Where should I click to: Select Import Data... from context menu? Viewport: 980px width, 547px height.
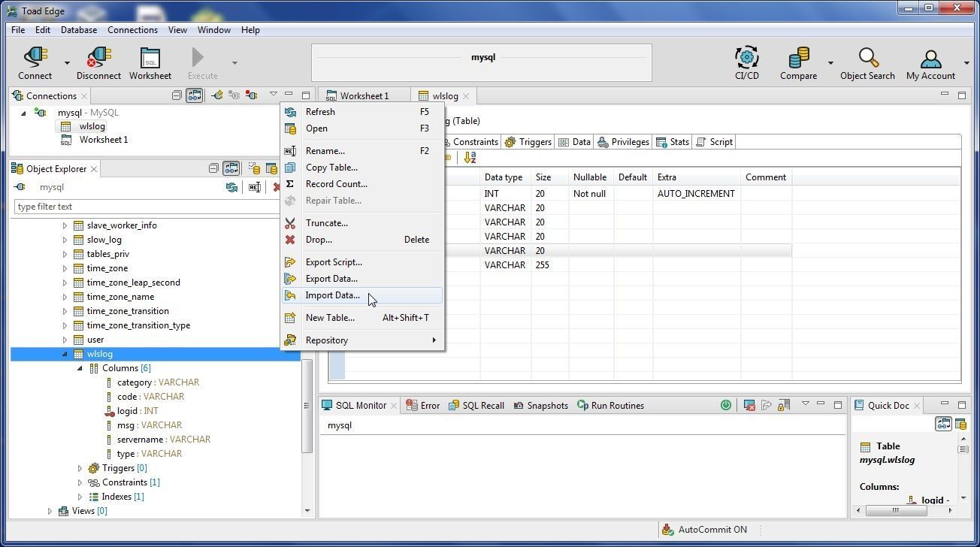[x=362, y=295]
